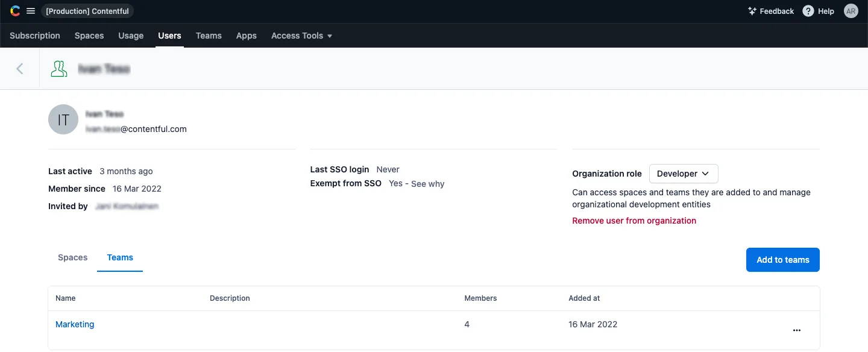Open the Marketing row three-dot menu
The width and height of the screenshot is (868, 352).
pos(797,330)
